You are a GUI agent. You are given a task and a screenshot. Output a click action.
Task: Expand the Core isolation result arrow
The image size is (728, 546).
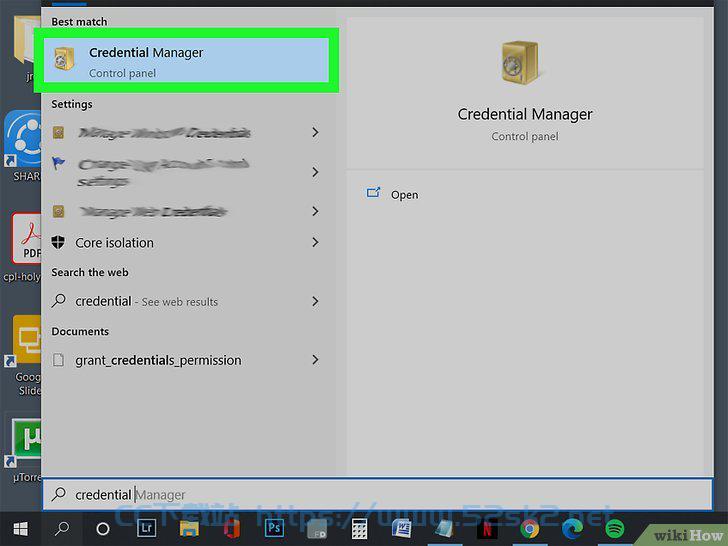point(315,242)
